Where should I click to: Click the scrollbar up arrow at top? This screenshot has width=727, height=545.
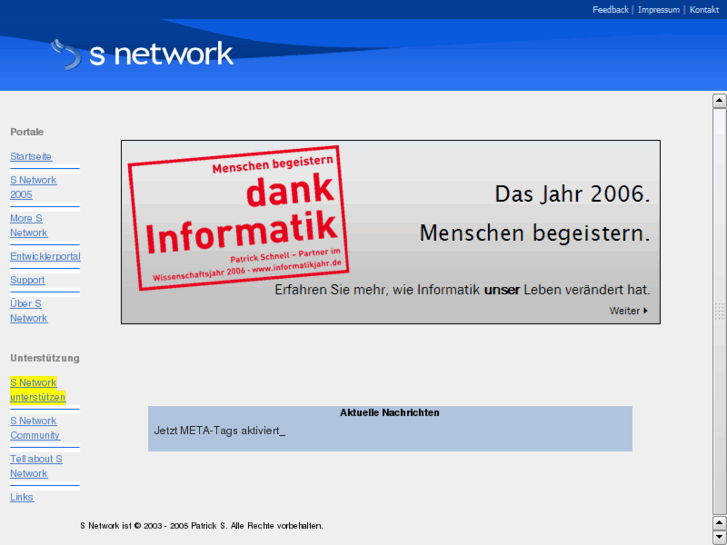click(x=719, y=101)
